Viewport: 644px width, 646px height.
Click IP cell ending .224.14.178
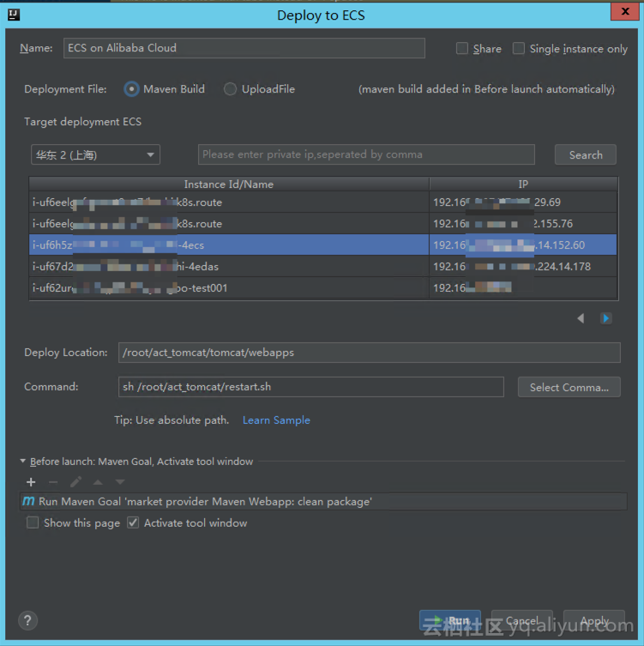click(x=523, y=266)
